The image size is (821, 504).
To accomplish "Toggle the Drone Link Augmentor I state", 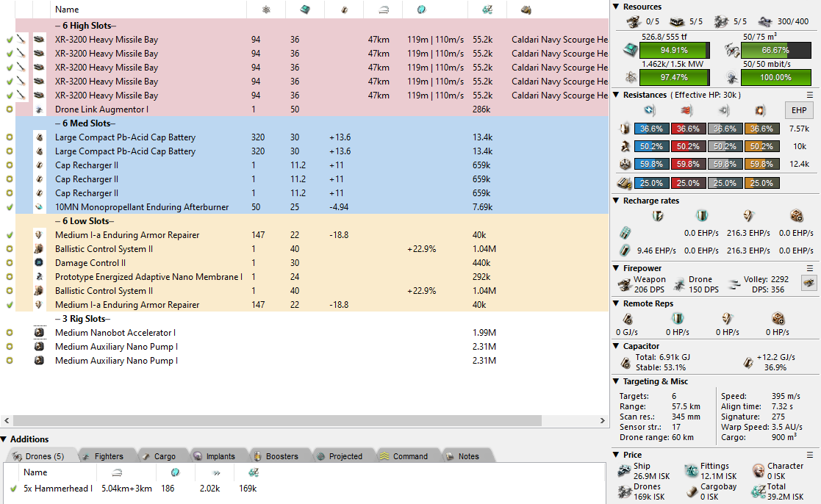I will (x=10, y=109).
